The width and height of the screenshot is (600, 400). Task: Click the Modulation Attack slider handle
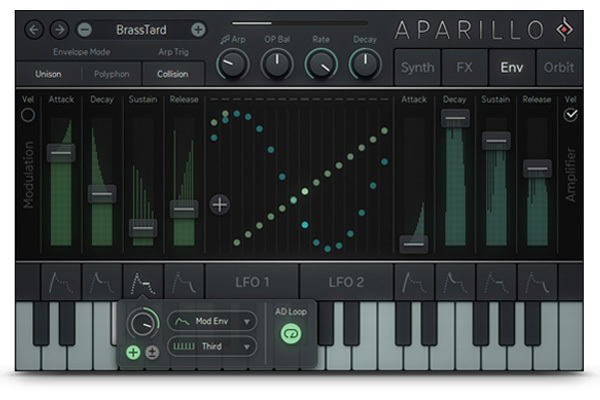point(61,153)
